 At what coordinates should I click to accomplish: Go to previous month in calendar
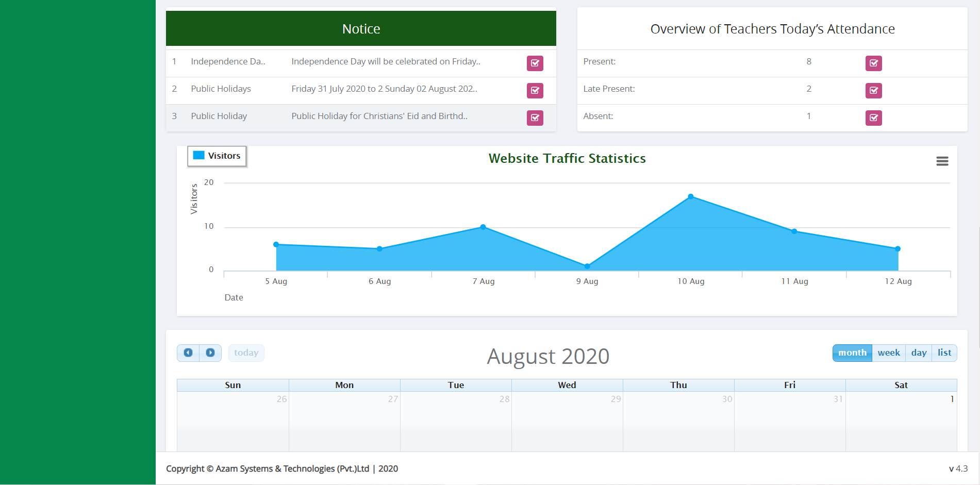tap(188, 353)
